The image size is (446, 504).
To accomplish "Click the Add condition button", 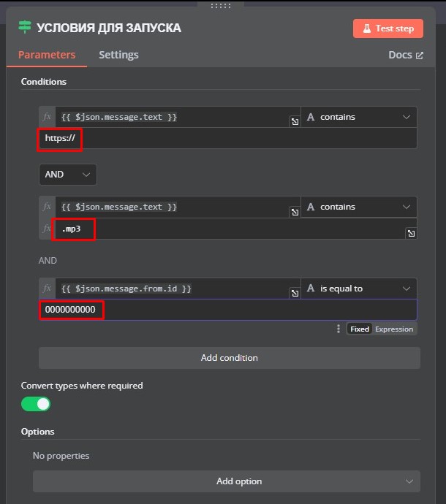I will [x=230, y=358].
